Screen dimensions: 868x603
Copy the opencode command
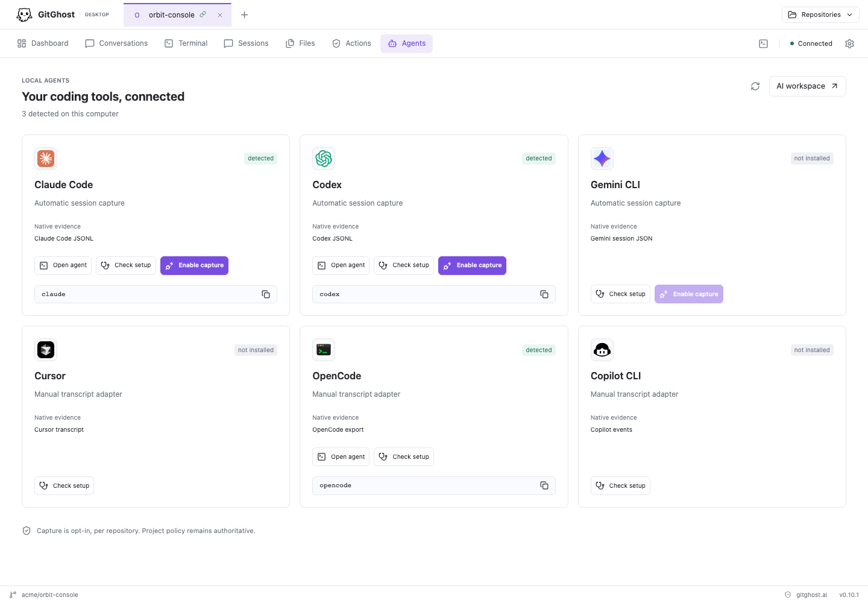coord(544,485)
